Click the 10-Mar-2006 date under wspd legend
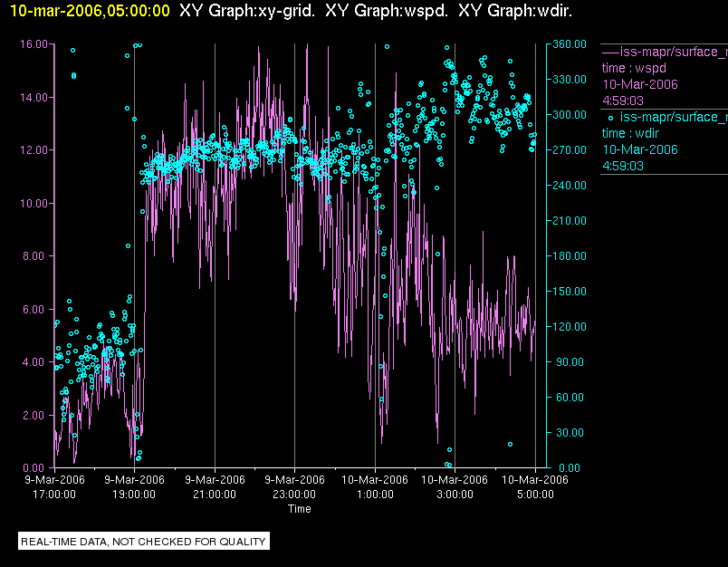The height and width of the screenshot is (567, 728). [640, 84]
